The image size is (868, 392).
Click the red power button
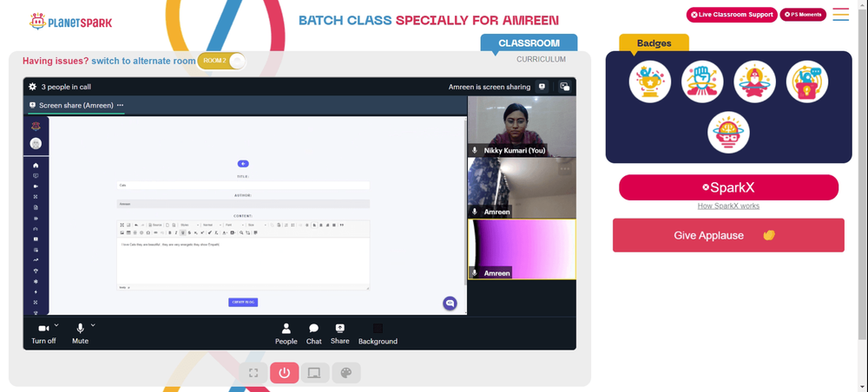click(x=285, y=373)
